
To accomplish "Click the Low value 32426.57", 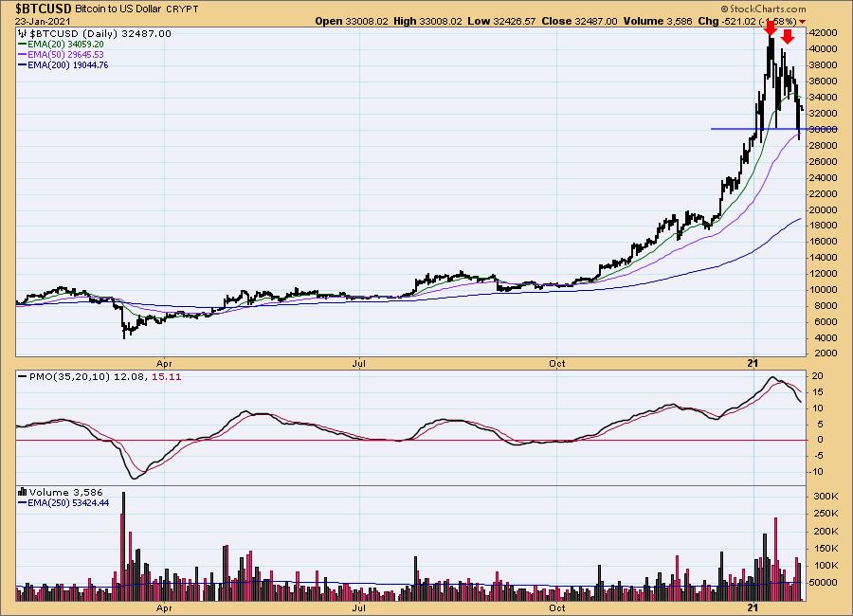I will point(514,21).
